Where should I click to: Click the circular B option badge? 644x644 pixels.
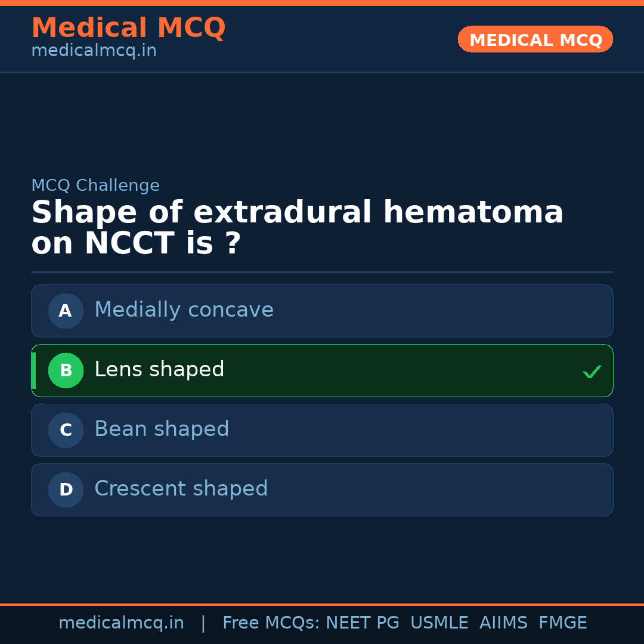pyautogui.click(x=66, y=370)
